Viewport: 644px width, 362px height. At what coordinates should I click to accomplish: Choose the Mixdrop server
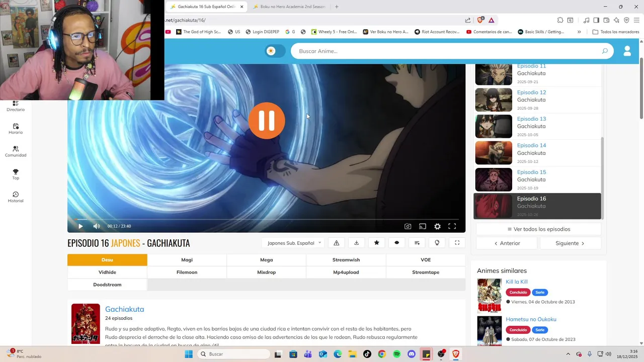[x=266, y=272]
